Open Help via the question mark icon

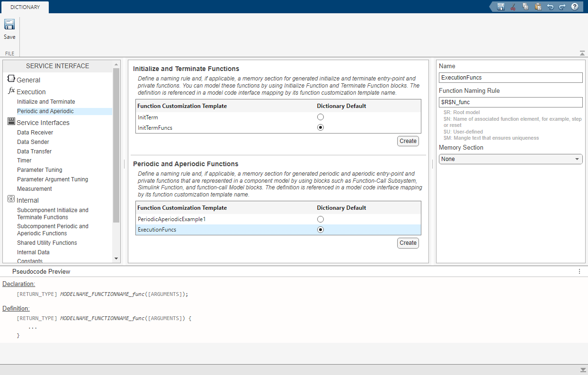[x=575, y=7]
